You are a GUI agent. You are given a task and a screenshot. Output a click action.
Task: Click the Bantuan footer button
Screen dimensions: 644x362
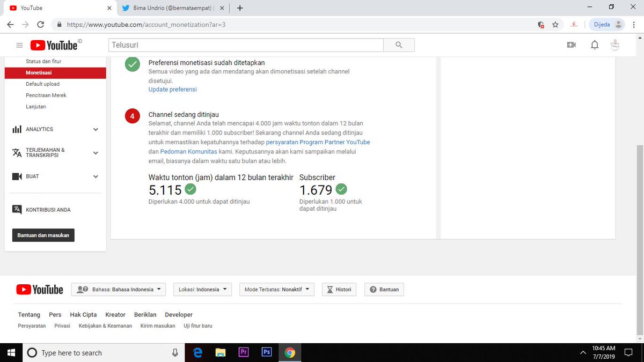click(x=384, y=290)
